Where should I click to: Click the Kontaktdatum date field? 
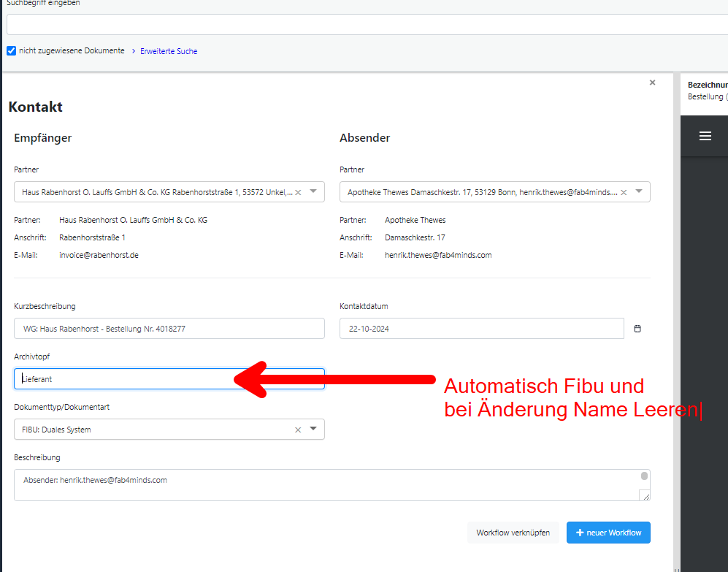(481, 329)
